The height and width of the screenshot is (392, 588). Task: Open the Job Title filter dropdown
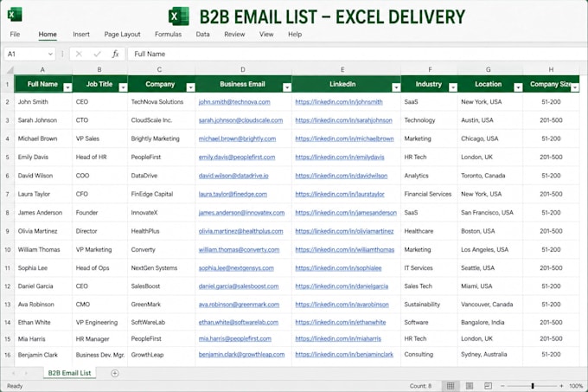pyautogui.click(x=123, y=87)
